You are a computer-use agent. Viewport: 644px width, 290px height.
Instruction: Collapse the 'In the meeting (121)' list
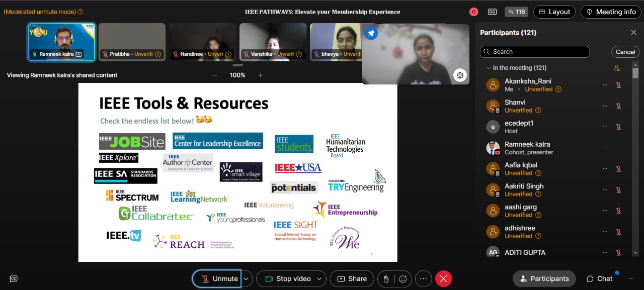[488, 68]
